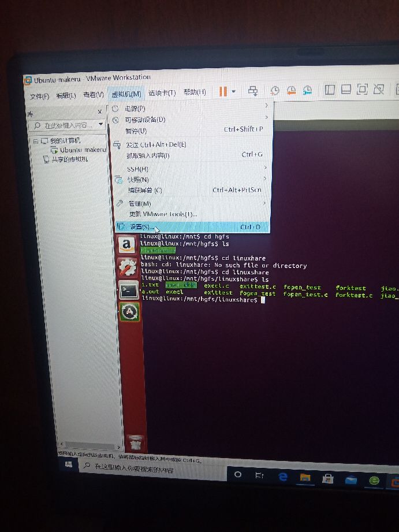Expand the 可移动设备(D) submenu

tap(191, 120)
